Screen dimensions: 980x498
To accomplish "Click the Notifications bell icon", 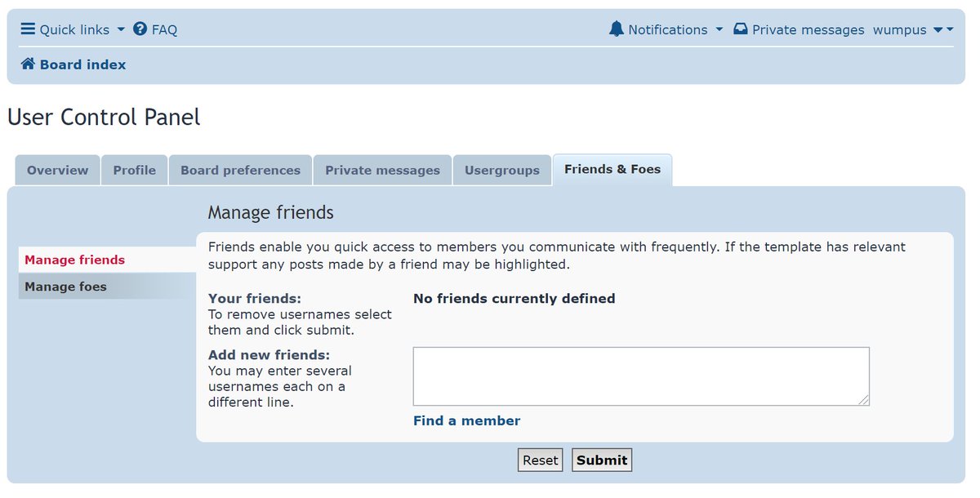I will point(616,29).
